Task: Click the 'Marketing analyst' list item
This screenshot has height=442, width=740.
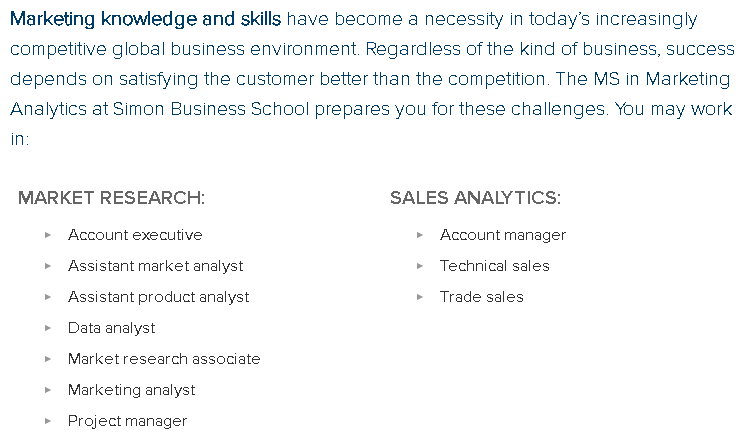Action: coord(132,391)
